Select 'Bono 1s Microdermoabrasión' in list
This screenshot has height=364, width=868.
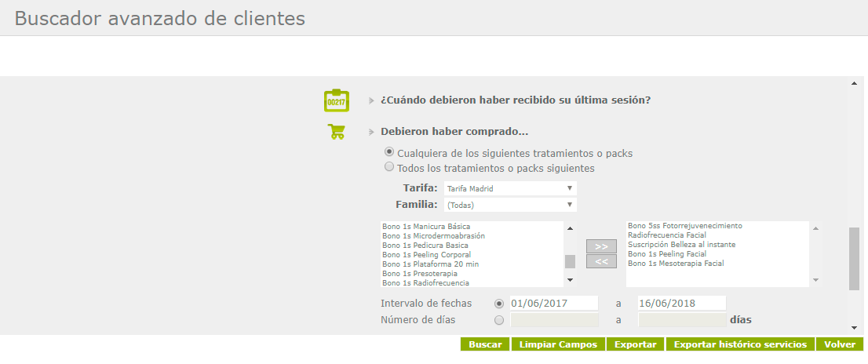coord(433,235)
